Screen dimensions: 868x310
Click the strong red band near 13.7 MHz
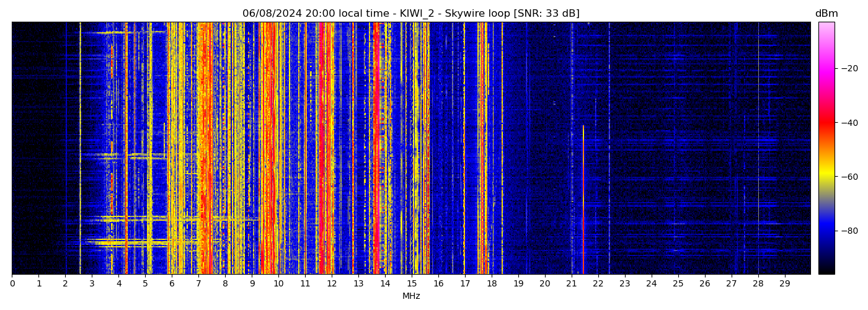[x=376, y=149]
